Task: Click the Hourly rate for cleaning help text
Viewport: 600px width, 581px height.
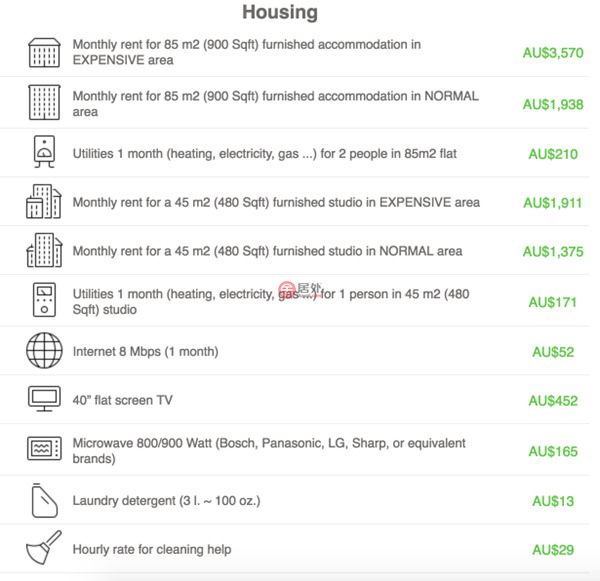Action: click(x=152, y=550)
